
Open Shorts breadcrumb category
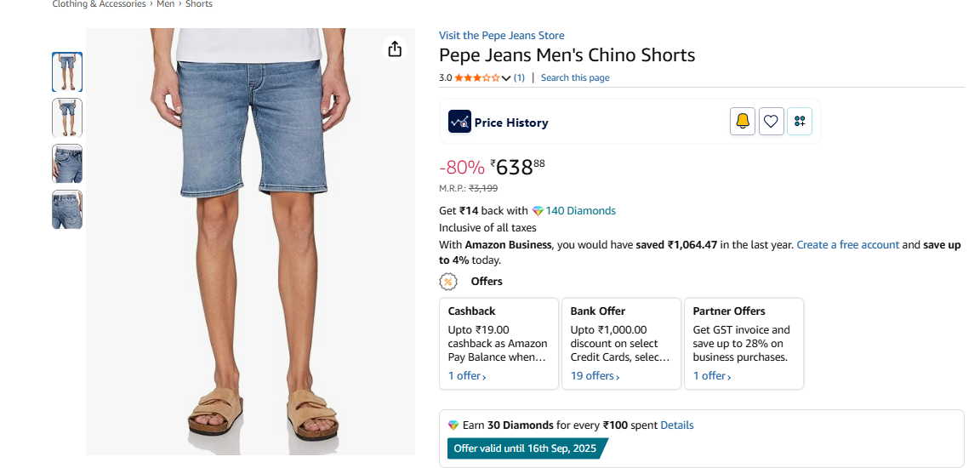tap(199, 4)
